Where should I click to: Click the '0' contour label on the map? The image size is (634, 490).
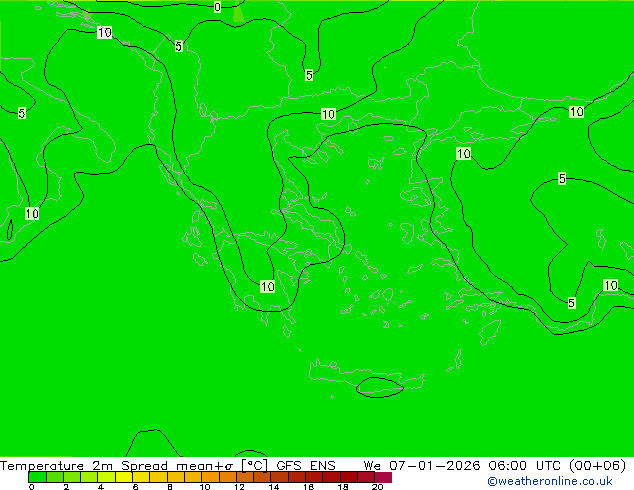218,7
